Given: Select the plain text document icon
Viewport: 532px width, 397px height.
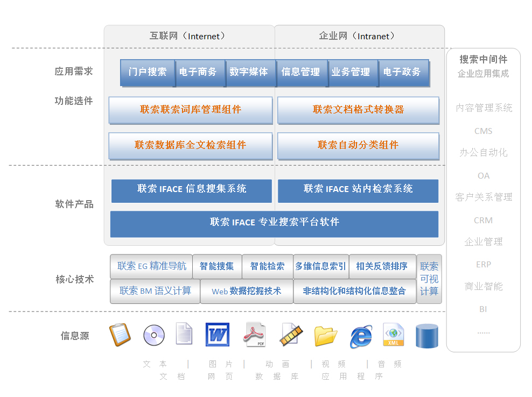Looking at the screenshot, I should [x=184, y=334].
